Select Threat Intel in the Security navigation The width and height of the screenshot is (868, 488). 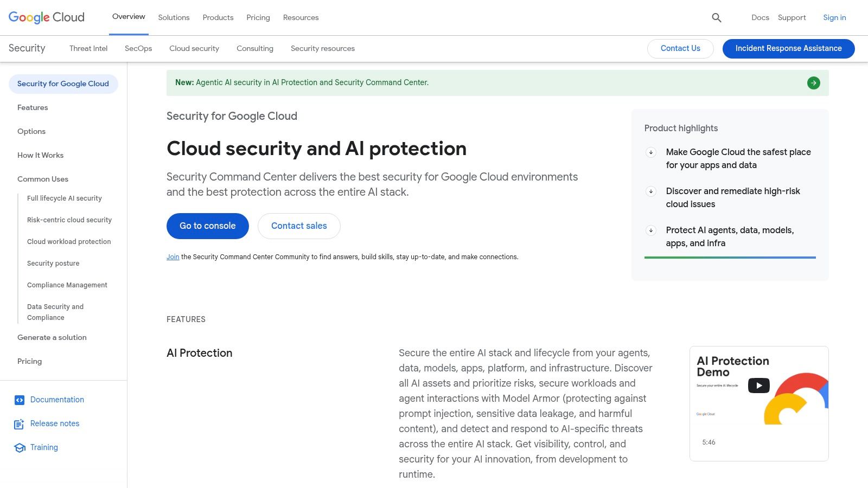point(88,48)
